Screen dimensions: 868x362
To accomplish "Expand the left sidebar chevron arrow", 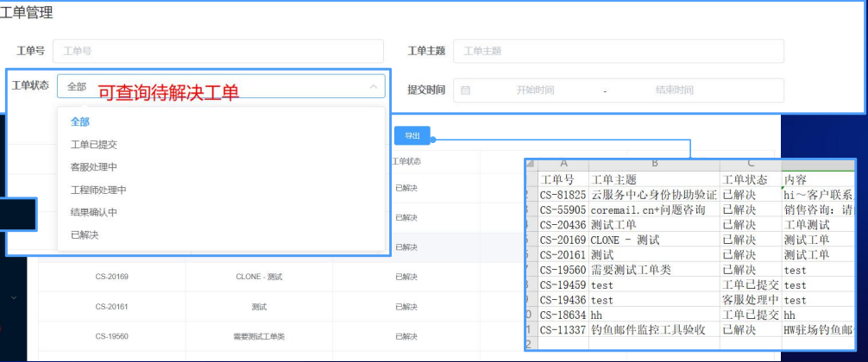I will 13,297.
